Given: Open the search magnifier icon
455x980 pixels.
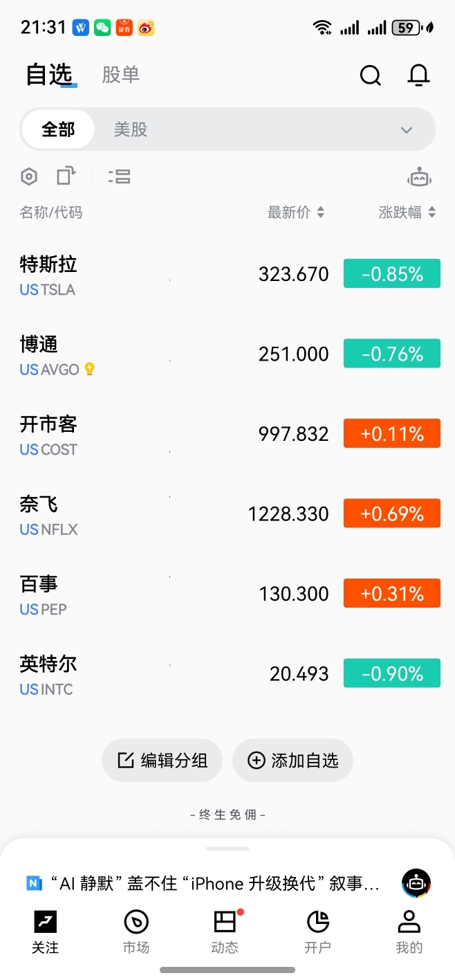Looking at the screenshot, I should [x=371, y=75].
